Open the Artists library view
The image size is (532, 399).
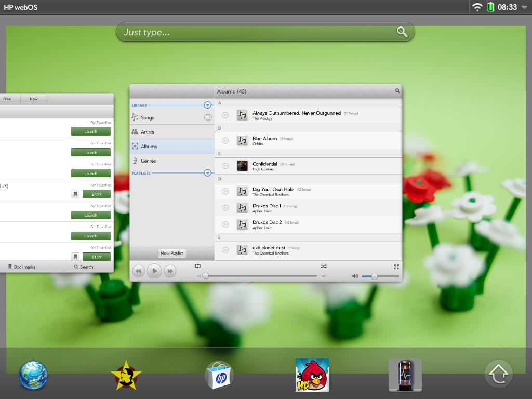(x=172, y=132)
